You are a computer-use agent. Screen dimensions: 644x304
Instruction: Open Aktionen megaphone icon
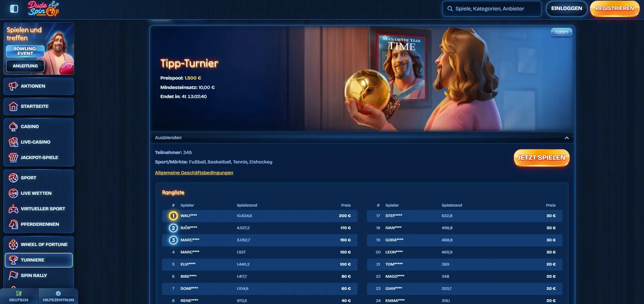[x=13, y=86]
